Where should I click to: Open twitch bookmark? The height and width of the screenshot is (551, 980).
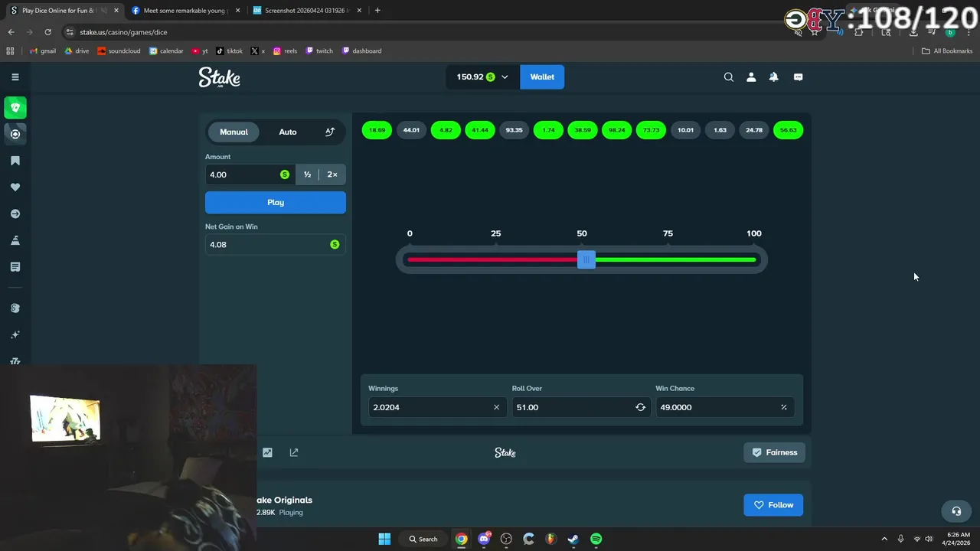320,51
